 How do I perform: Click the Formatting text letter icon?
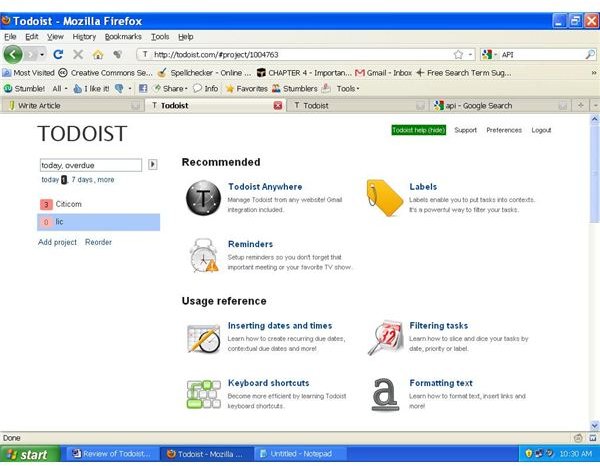pyautogui.click(x=385, y=394)
